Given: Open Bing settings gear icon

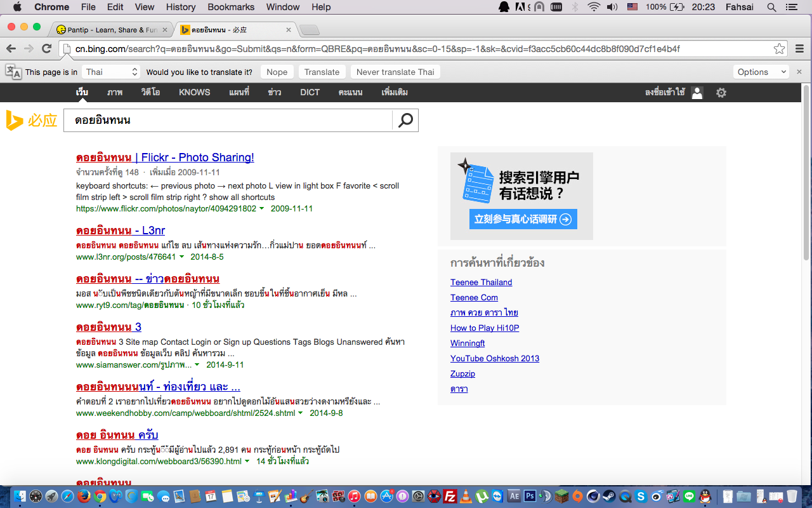Looking at the screenshot, I should (x=721, y=93).
